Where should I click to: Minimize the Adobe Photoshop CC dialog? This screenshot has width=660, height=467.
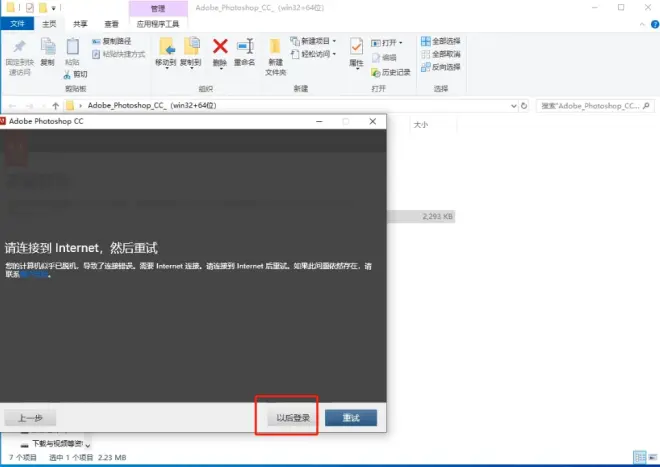point(319,121)
